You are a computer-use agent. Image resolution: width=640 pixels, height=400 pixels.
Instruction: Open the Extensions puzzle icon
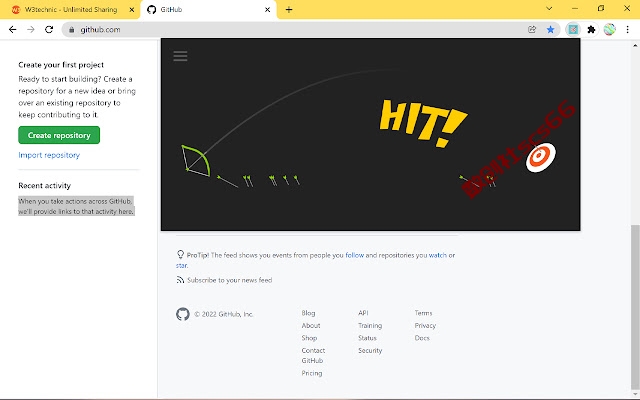point(591,29)
